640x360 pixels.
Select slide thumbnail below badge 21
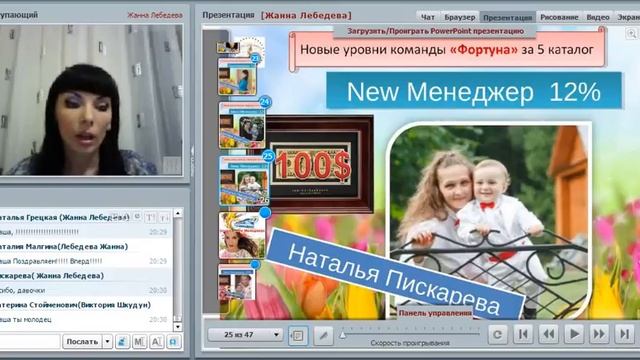coord(237,77)
